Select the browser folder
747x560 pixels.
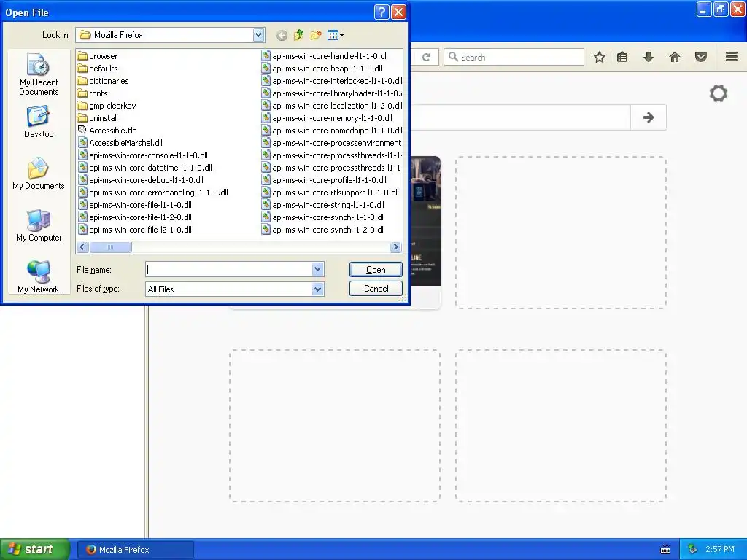coord(98,56)
